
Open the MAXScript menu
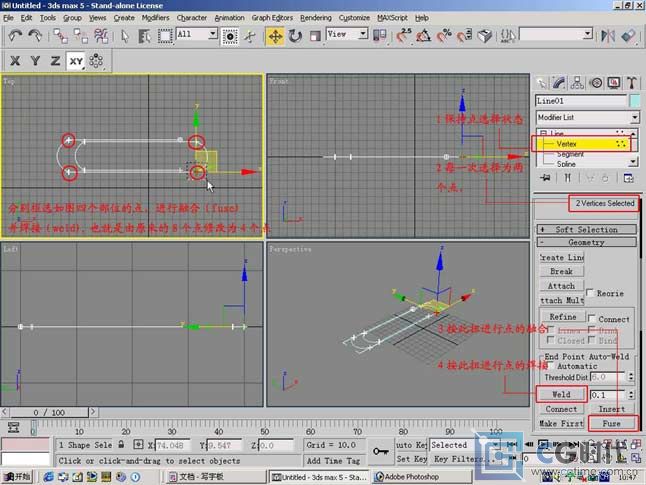pos(392,18)
